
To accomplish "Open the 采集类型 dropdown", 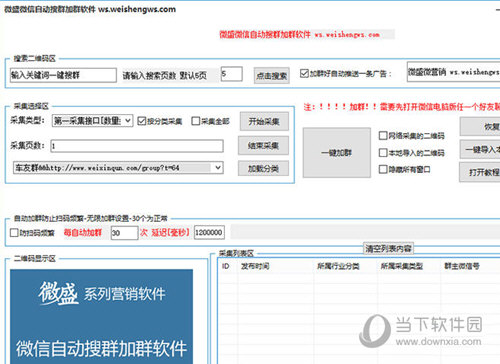I will (x=92, y=121).
